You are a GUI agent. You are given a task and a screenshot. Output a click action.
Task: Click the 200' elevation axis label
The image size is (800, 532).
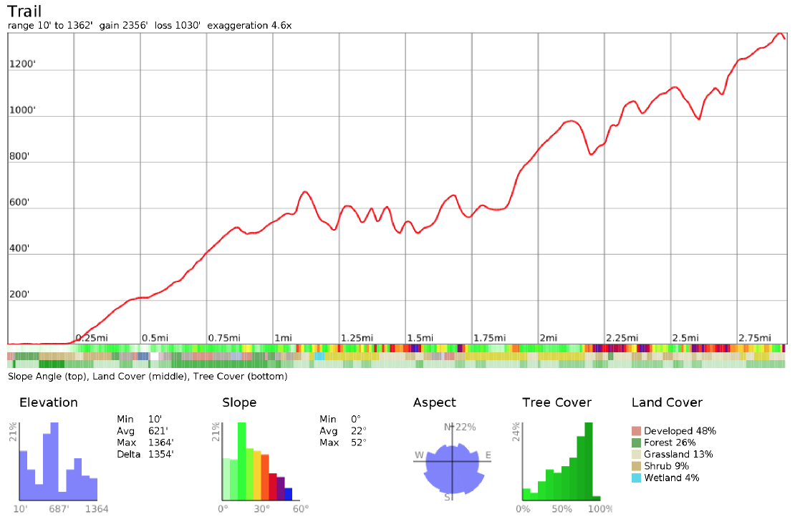point(22,294)
